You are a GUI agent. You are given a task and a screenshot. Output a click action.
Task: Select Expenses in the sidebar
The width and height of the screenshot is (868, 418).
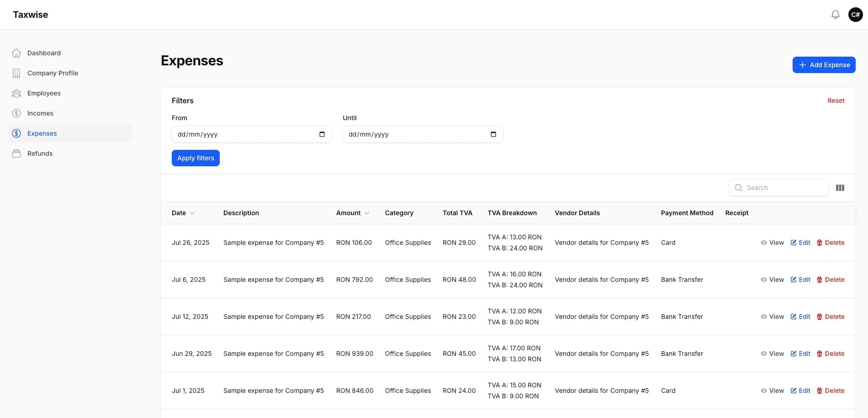tap(69, 133)
